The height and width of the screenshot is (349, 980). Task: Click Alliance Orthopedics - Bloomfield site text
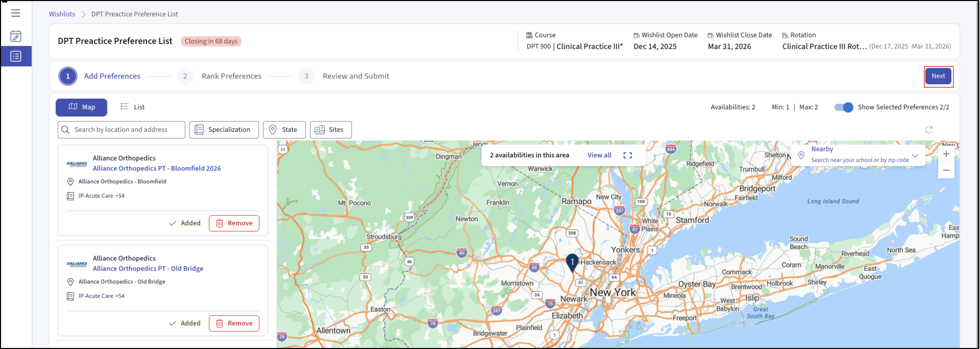point(123,182)
